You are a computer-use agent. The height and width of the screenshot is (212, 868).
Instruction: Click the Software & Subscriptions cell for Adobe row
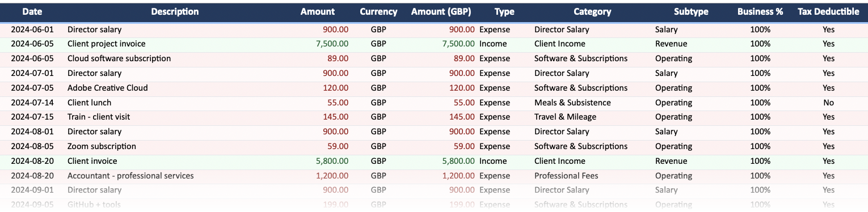point(581,88)
